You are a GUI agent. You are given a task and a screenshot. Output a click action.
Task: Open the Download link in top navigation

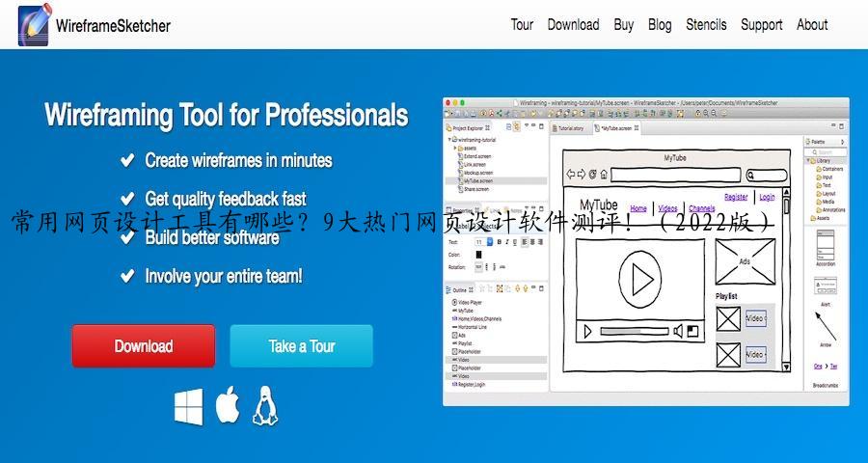[573, 25]
